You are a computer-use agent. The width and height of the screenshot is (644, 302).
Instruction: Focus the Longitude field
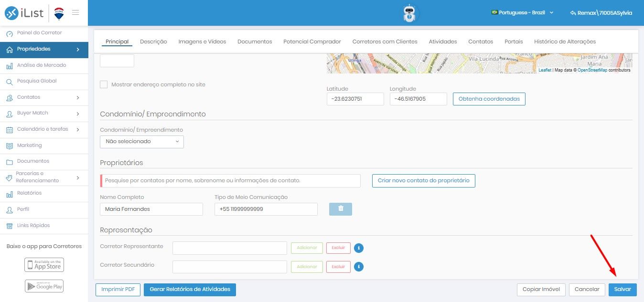tap(419, 99)
